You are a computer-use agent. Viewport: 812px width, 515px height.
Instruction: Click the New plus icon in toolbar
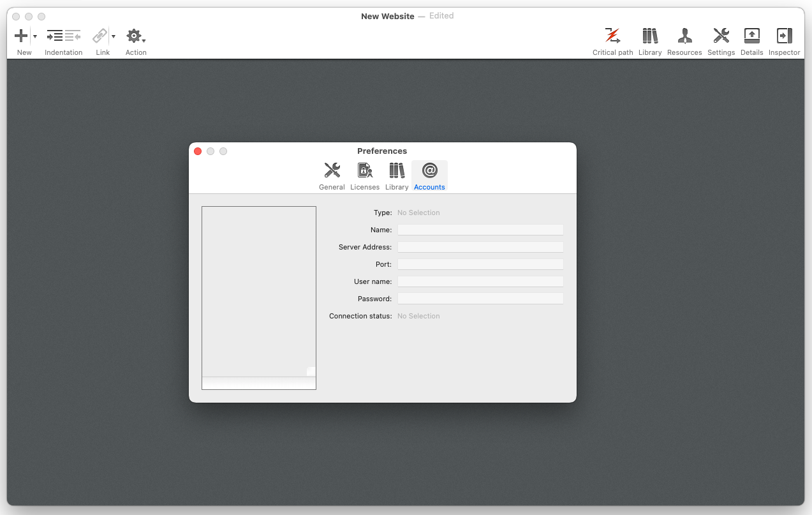point(21,36)
